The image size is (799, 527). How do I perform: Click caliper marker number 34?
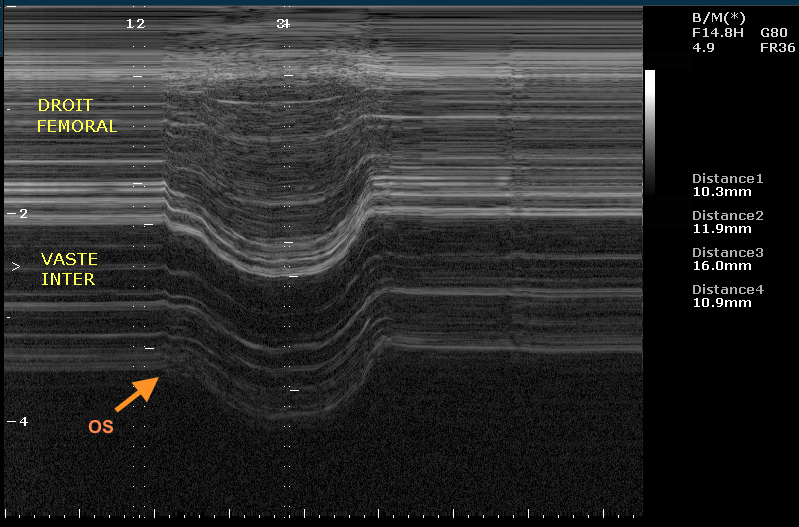(283, 23)
